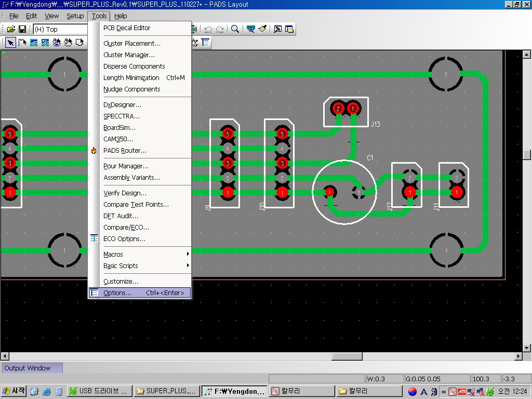Open Cluster Manager entry
The height and width of the screenshot is (399, 532).
pyautogui.click(x=140, y=55)
